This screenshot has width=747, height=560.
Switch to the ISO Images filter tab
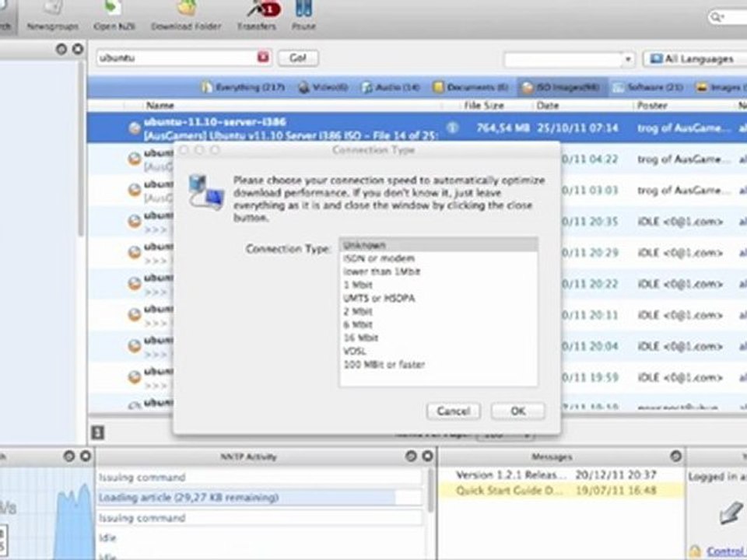coord(561,88)
